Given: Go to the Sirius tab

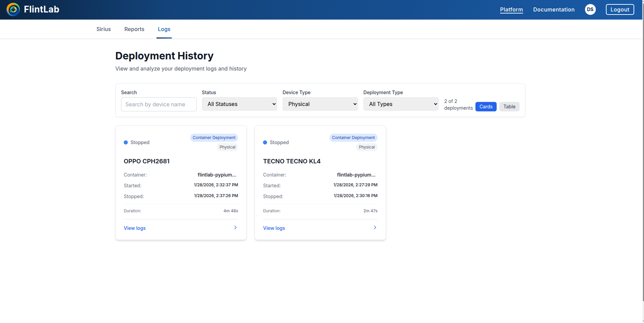Looking at the screenshot, I should click(x=104, y=29).
